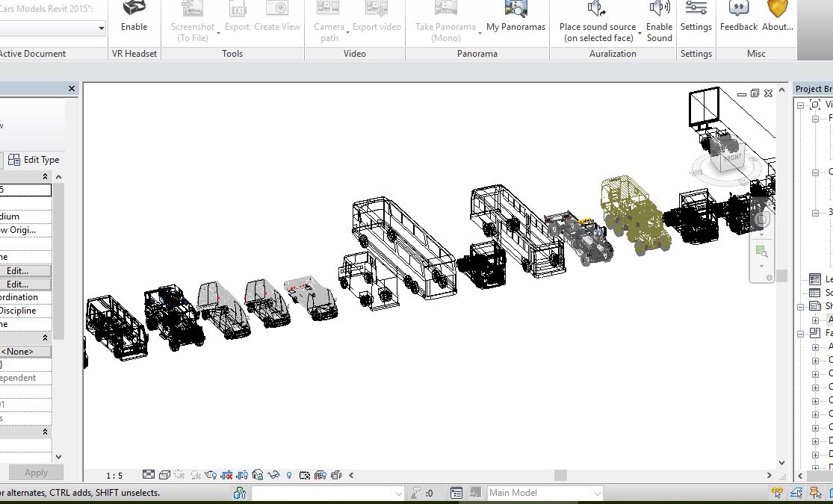The height and width of the screenshot is (504, 833).
Task: Click the VR Headset Enable icon
Action: coord(134,9)
